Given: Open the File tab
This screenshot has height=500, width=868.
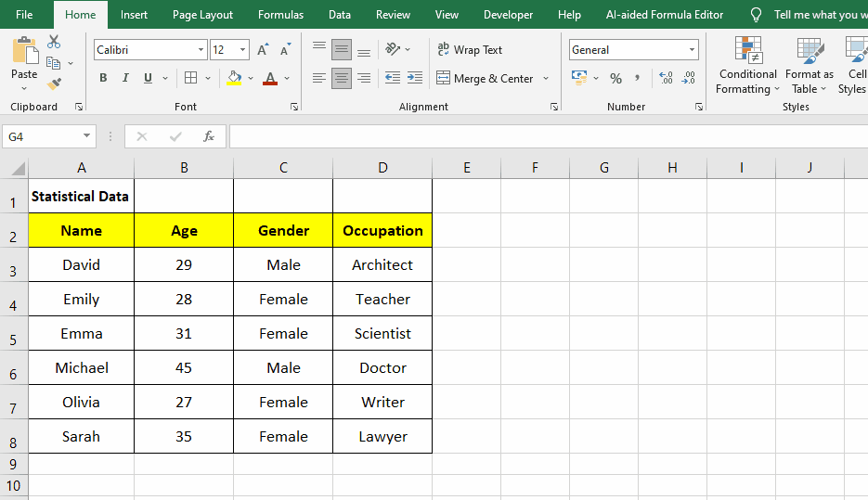Looking at the screenshot, I should coord(24,15).
